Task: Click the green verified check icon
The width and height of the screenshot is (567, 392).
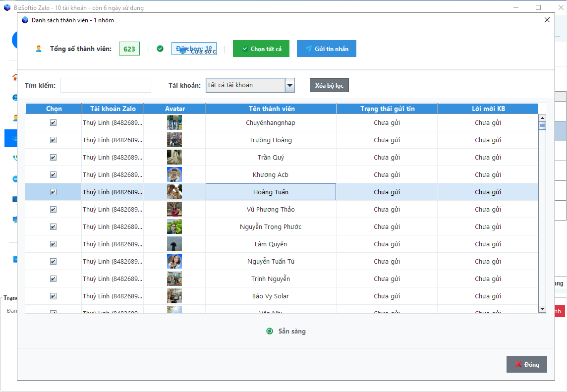Action: (x=160, y=49)
